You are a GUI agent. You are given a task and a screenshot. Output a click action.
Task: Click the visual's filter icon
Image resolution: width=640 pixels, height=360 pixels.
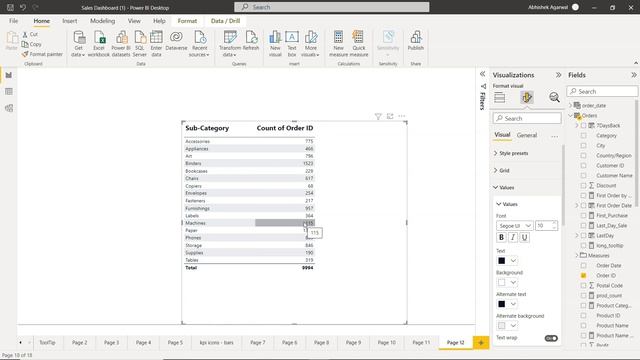click(378, 117)
